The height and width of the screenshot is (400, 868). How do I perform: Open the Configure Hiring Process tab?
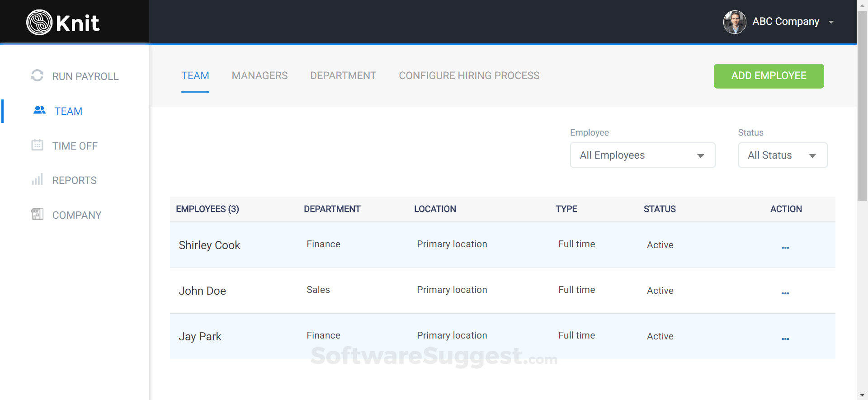click(x=469, y=75)
